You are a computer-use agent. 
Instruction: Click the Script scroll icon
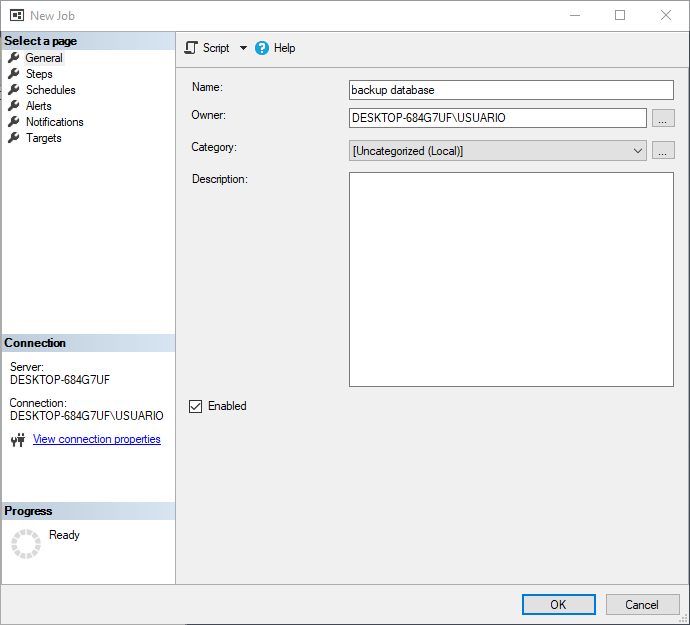point(191,48)
